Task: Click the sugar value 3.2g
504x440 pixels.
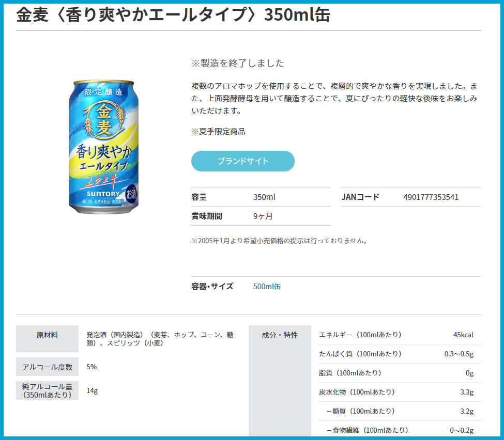Action: coord(467,411)
